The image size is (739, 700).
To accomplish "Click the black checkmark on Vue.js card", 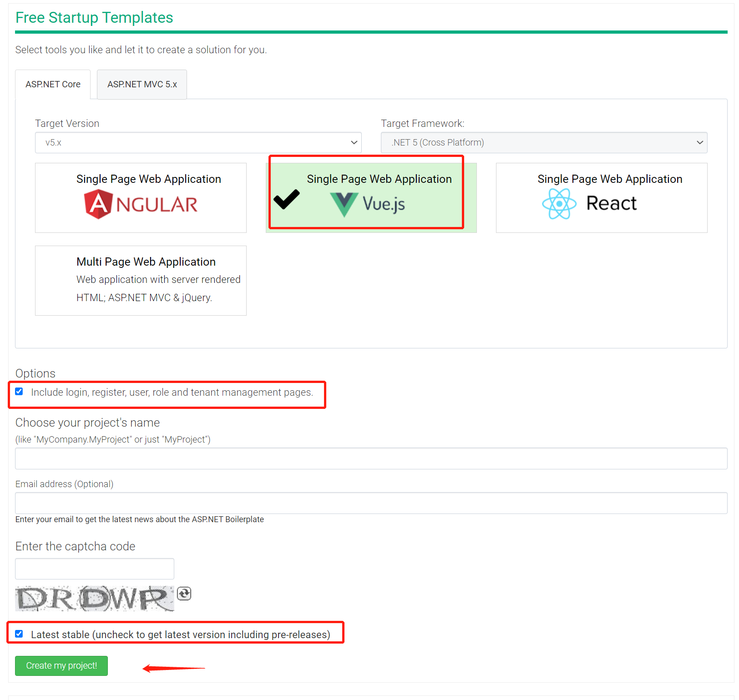I will [287, 199].
